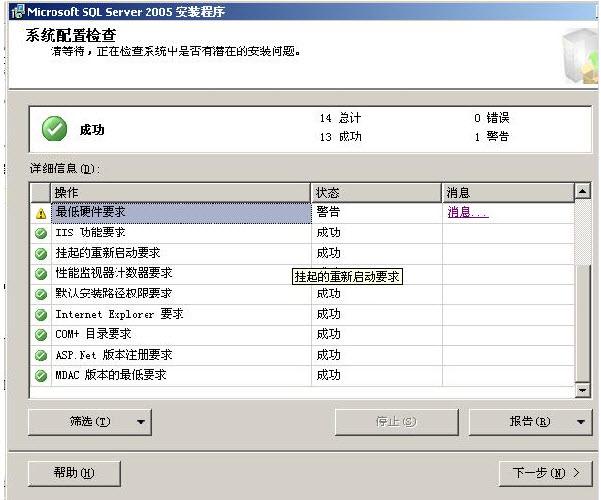Screen dimensions: 601x500
Task: Click the green check icon for IIS 功能要求
Action: point(41,233)
